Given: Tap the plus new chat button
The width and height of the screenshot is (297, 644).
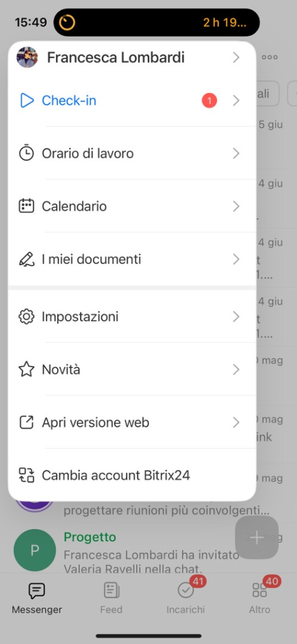Looking at the screenshot, I should coord(257,538).
